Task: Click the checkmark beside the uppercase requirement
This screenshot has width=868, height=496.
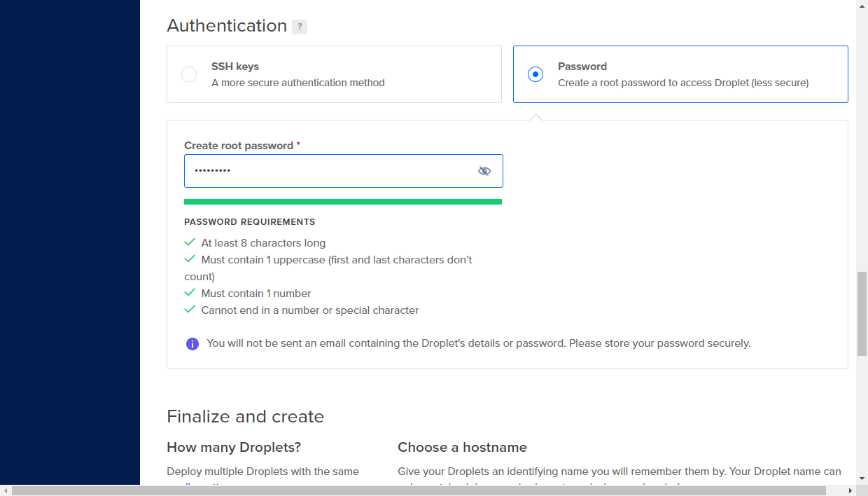Action: [x=190, y=259]
